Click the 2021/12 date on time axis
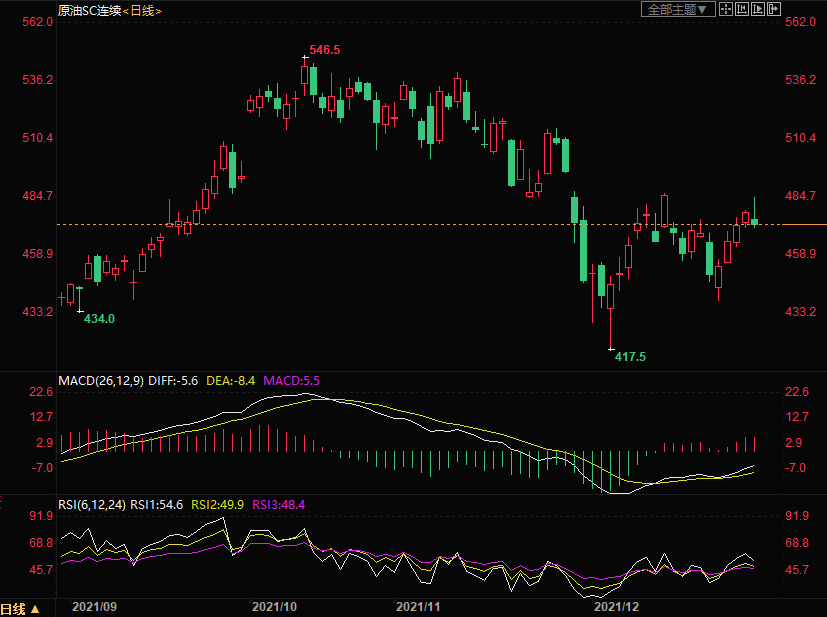This screenshot has height=617, width=827. point(616,607)
